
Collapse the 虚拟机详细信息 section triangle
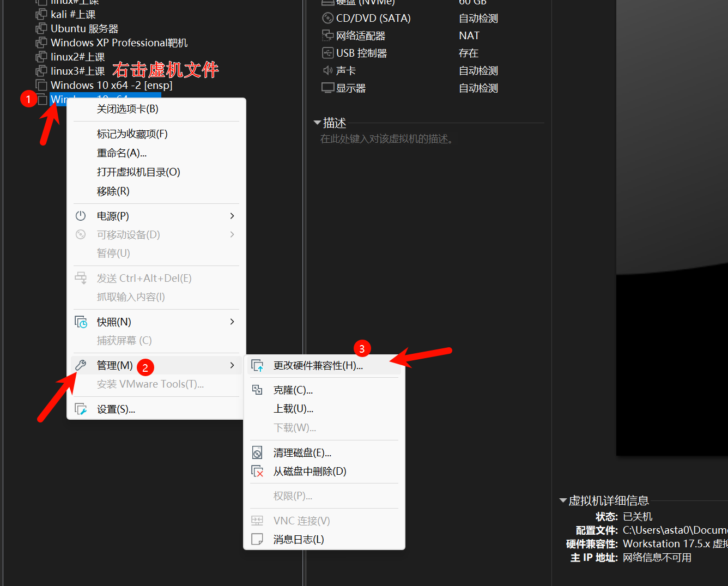point(563,500)
